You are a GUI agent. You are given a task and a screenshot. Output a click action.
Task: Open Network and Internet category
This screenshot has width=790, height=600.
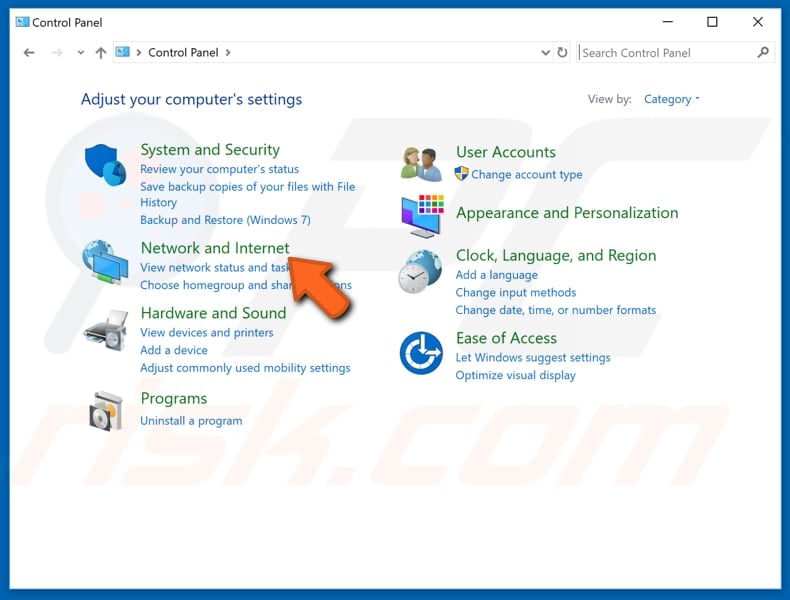tap(215, 248)
